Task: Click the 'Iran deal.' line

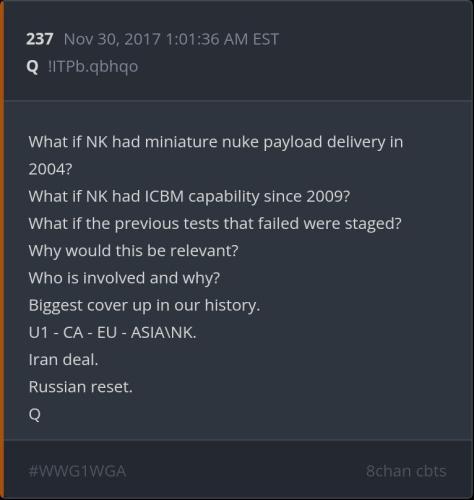Action: pos(63,359)
